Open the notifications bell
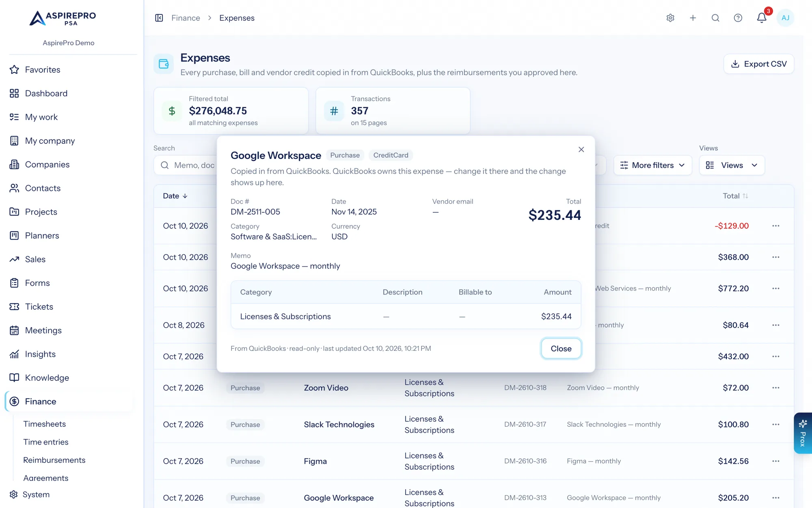The height and width of the screenshot is (508, 812). (762, 18)
